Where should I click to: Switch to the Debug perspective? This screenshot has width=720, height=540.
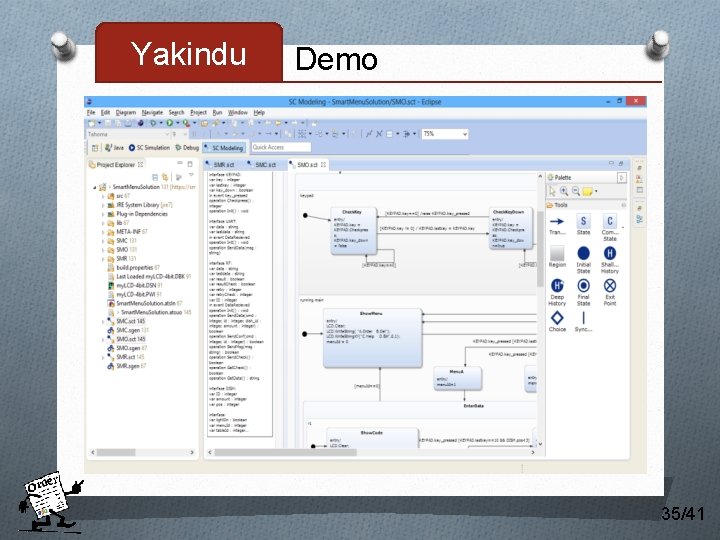coord(187,148)
